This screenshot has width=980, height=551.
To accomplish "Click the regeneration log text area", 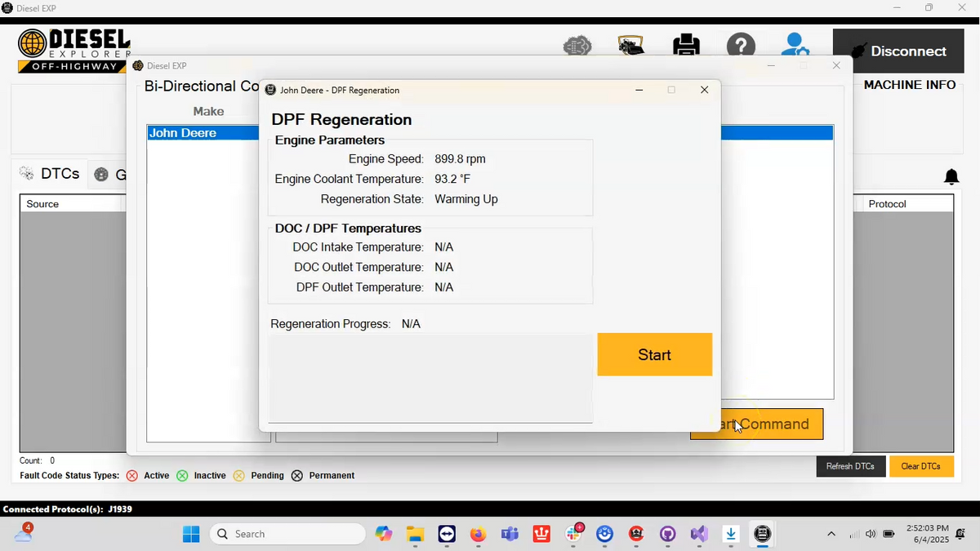I will pos(430,379).
